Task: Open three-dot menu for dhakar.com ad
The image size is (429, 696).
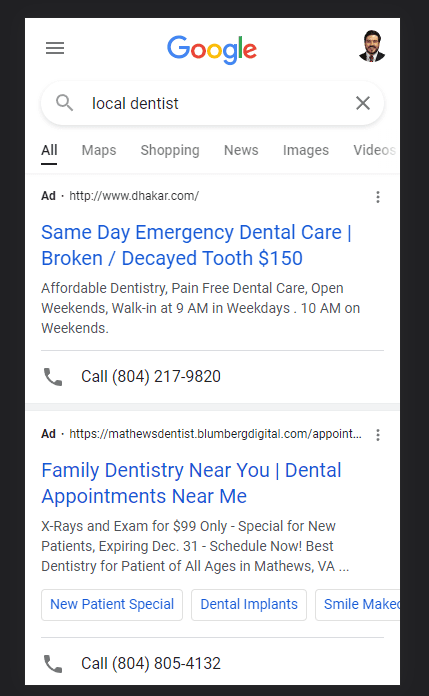Action: pos(378,197)
